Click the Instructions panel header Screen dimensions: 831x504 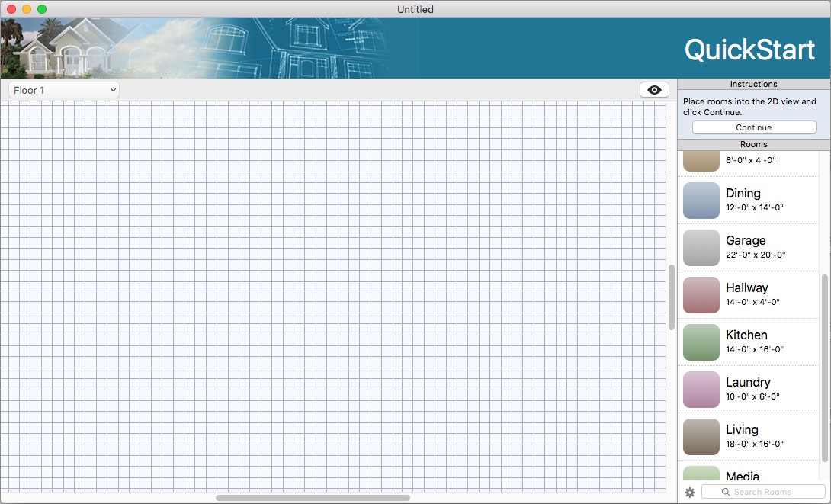point(754,84)
